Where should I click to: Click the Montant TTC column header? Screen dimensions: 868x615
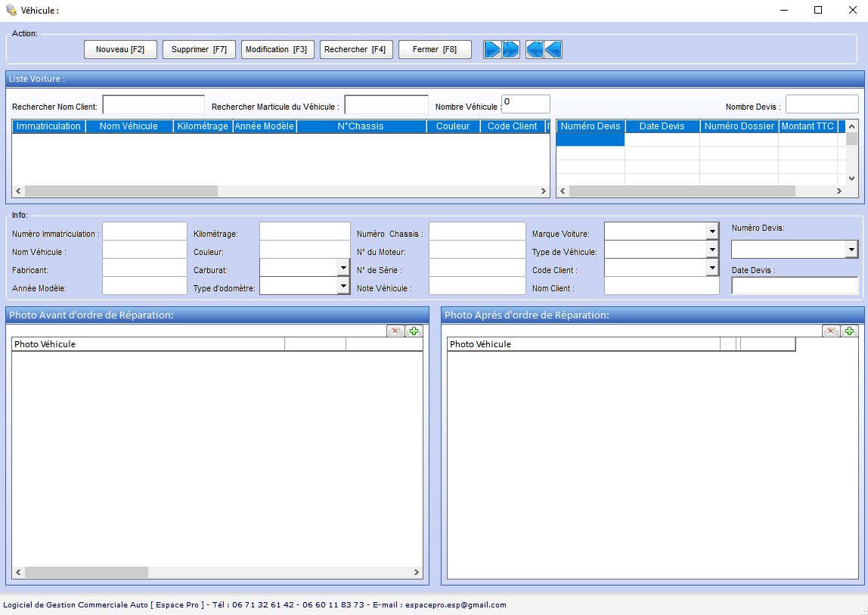pyautogui.click(x=808, y=126)
